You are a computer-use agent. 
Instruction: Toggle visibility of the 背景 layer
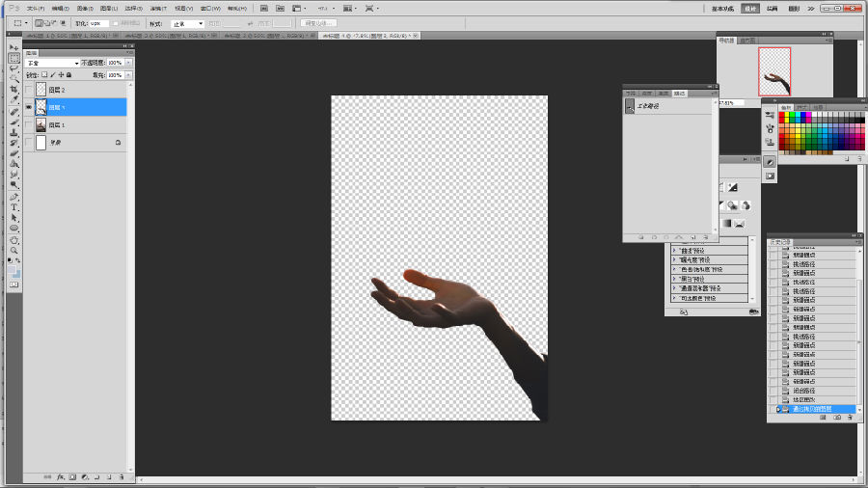[x=28, y=143]
